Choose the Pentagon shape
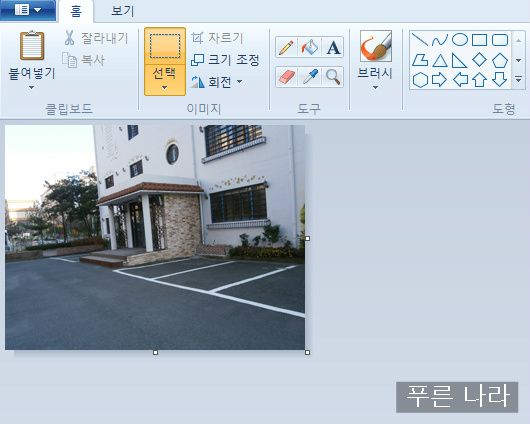Screen dimensions: 530x424 coord(500,60)
